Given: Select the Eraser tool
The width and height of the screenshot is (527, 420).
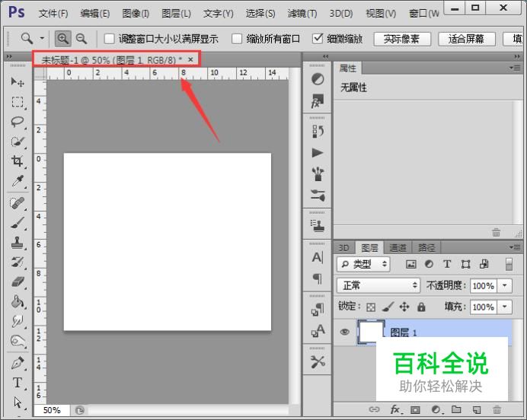Looking at the screenshot, I should 18,282.
